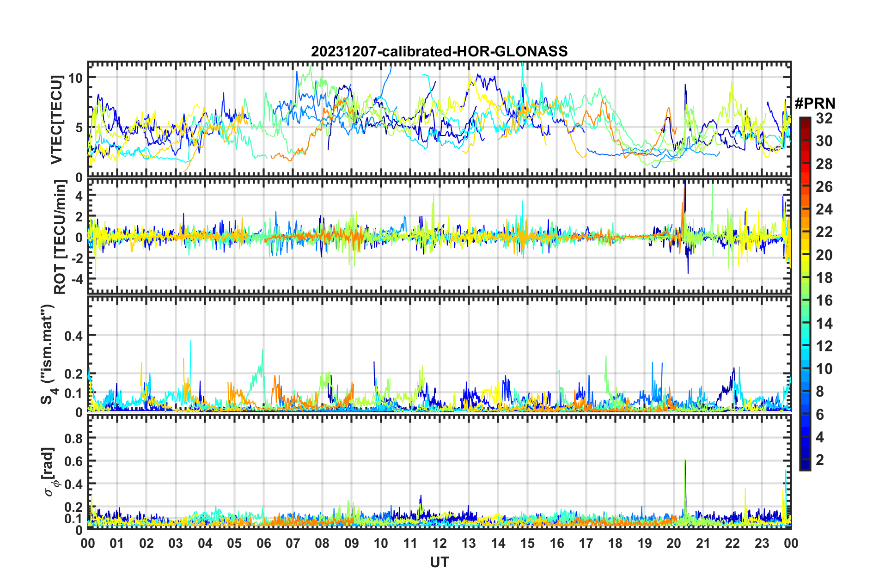Click the plot title 20231207-calibrated-HOR-GLONASS

pyautogui.click(x=439, y=51)
